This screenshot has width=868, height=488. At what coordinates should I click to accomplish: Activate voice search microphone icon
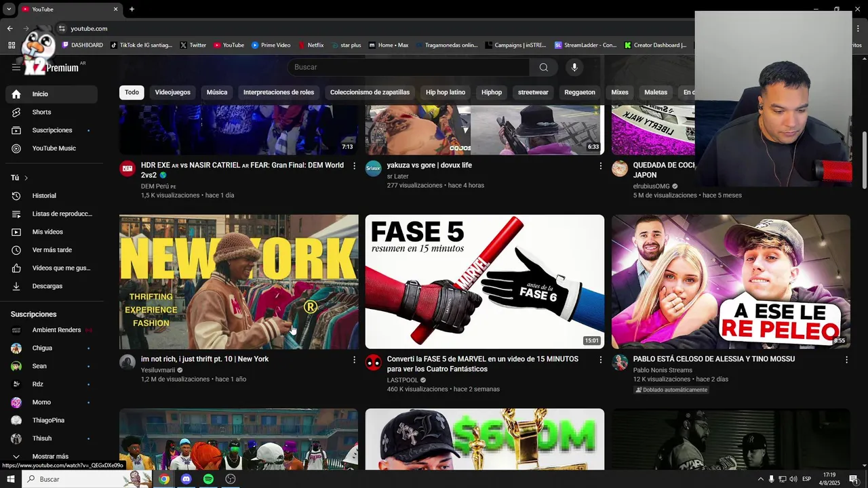574,67
